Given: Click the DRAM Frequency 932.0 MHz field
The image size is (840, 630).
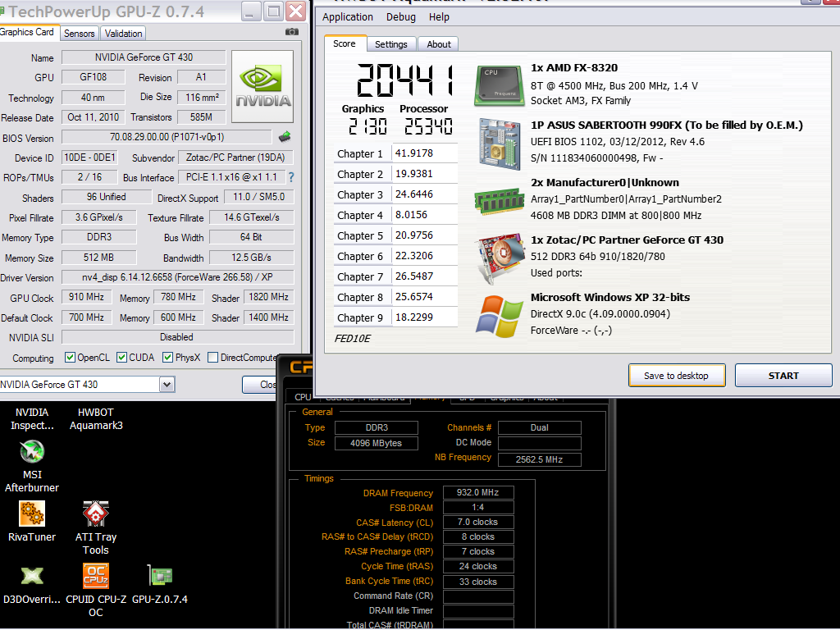Looking at the screenshot, I should (478, 492).
